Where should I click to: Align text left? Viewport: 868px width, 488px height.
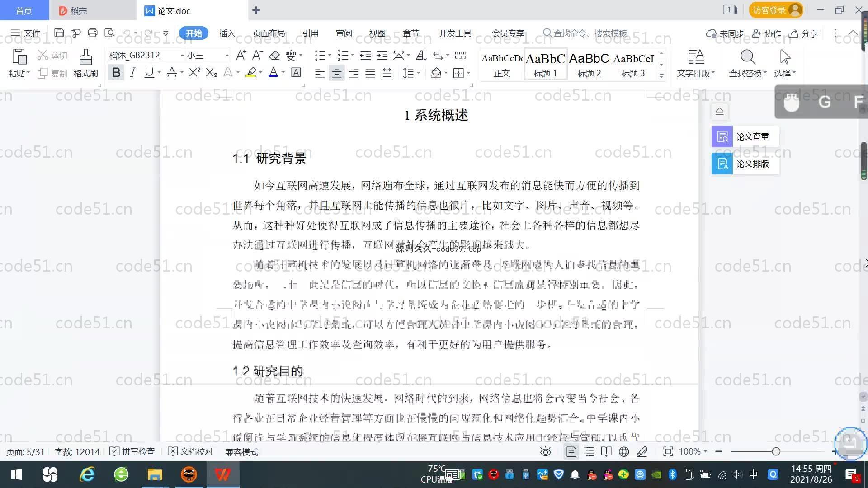320,73
